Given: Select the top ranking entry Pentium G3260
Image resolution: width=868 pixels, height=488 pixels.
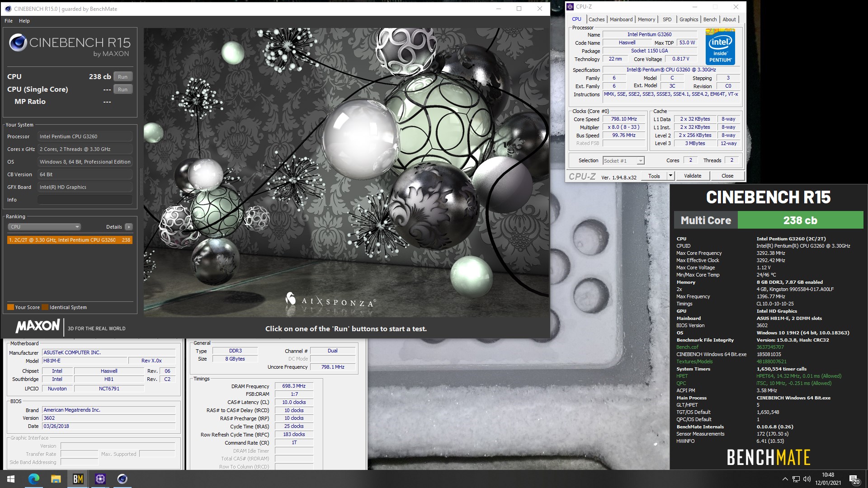Looking at the screenshot, I should tap(70, 240).
